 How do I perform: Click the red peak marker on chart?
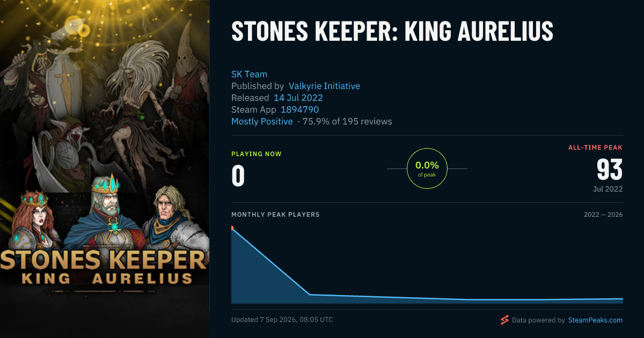tap(232, 227)
